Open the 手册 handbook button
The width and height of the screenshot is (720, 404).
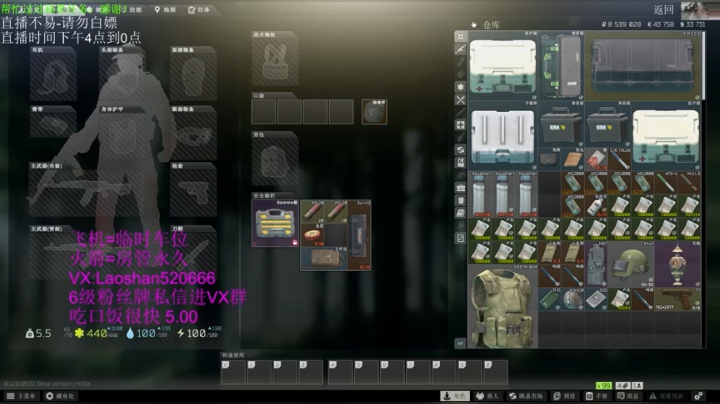click(597, 396)
